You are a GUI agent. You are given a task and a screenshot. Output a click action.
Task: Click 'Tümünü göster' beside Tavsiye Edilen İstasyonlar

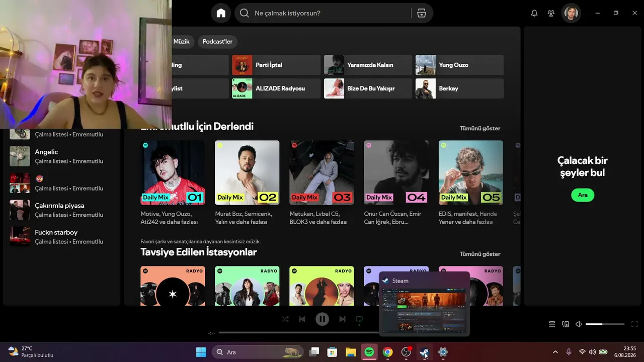point(480,254)
